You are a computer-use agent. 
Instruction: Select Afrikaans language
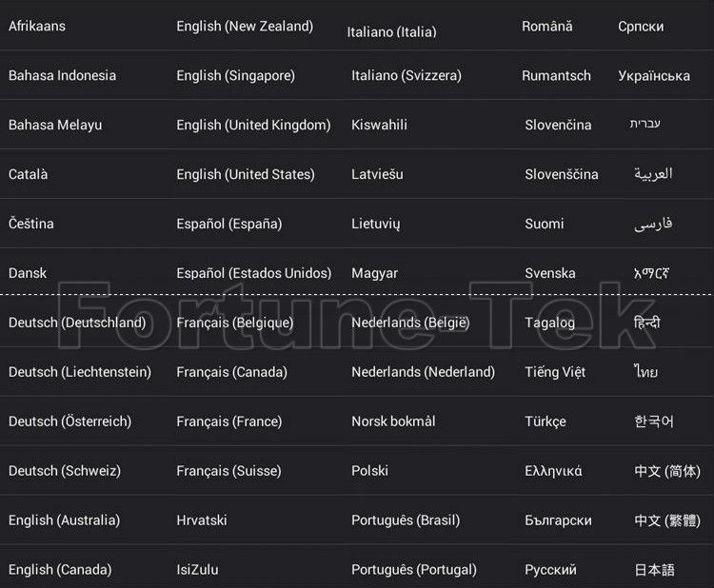(37, 26)
